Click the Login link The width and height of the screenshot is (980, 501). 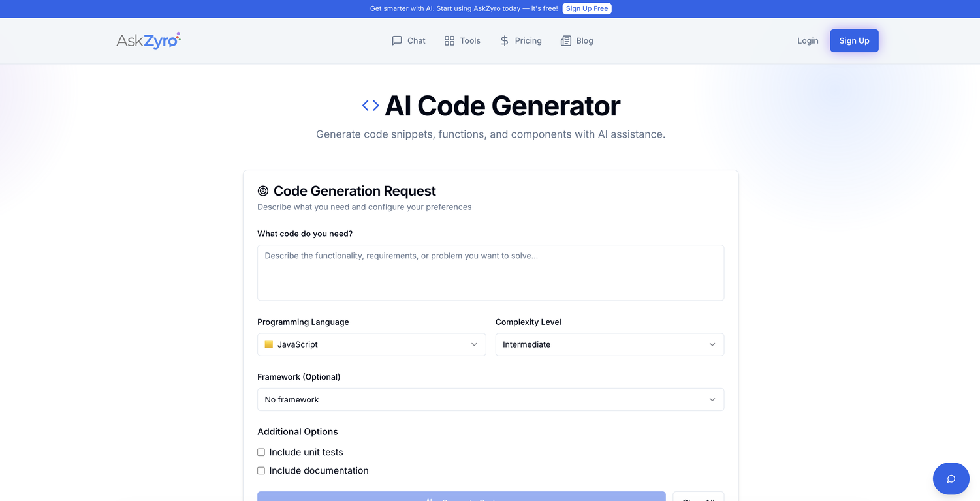(x=808, y=40)
